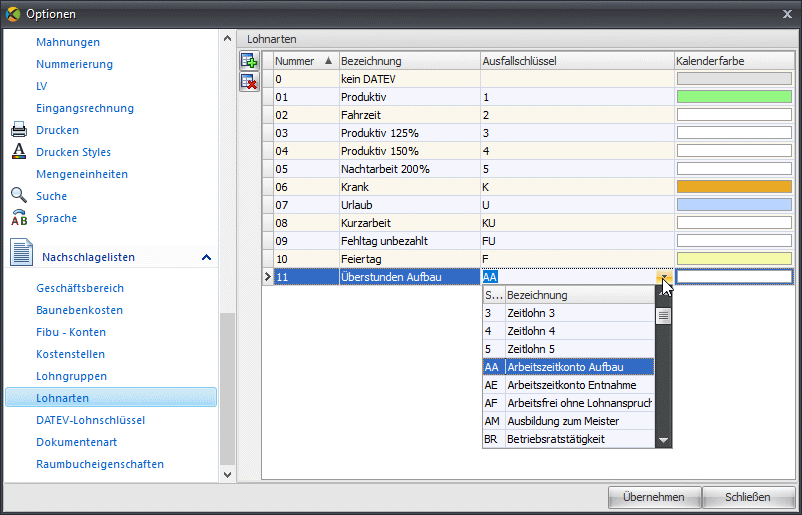Screen dimensions: 802x515
Task: Select Zeitlohn 4 in dropdown list
Action: (568, 330)
